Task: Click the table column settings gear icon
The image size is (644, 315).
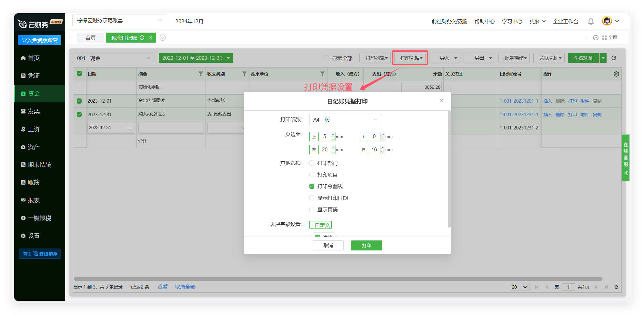Action: [x=616, y=74]
